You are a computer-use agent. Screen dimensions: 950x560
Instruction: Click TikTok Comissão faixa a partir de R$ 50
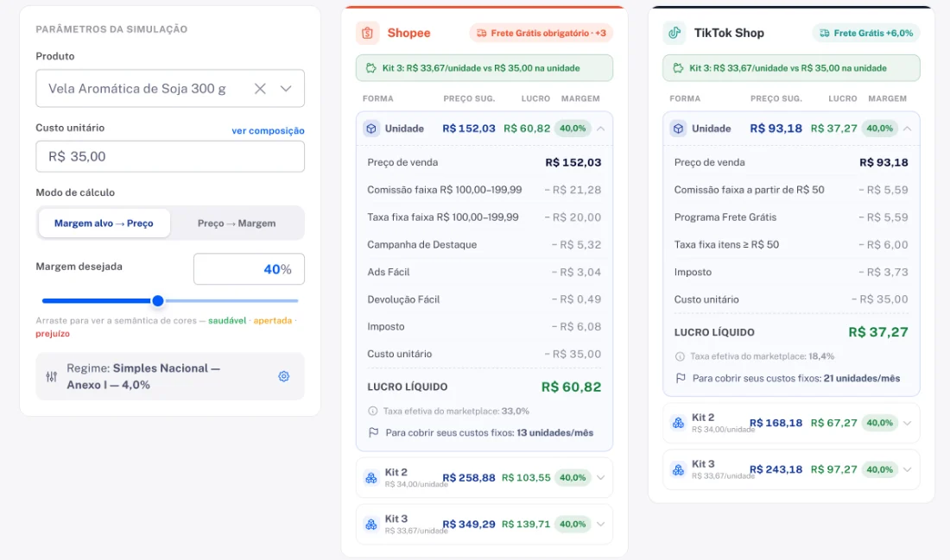(x=791, y=190)
